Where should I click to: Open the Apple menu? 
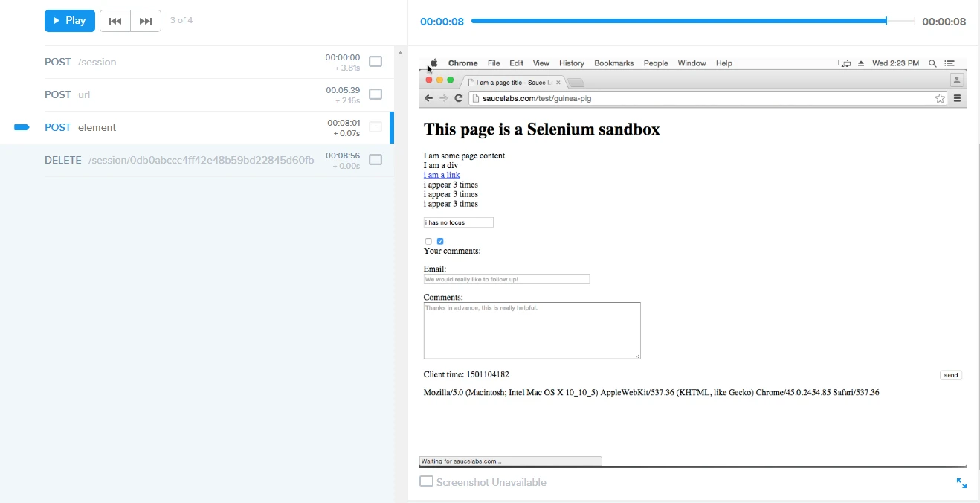point(433,63)
